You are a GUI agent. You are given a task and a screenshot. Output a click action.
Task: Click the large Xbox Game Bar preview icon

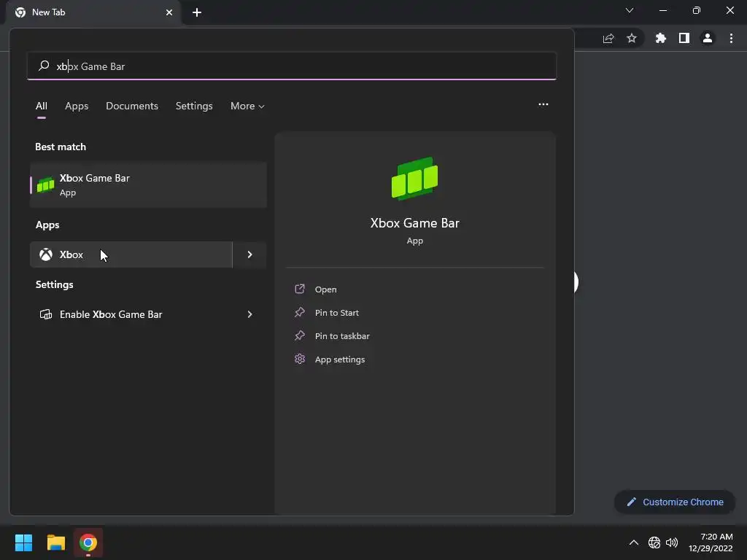point(414,178)
